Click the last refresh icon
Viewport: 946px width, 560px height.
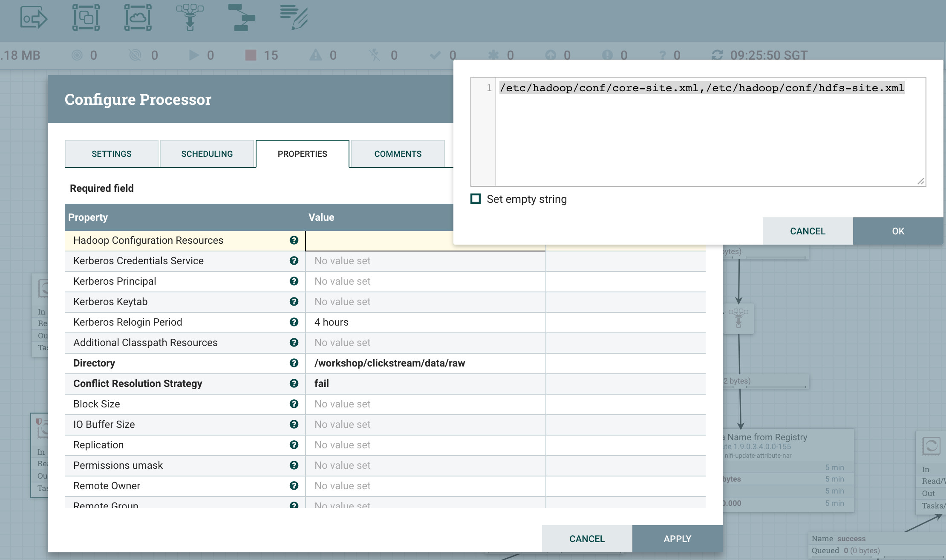click(x=718, y=55)
